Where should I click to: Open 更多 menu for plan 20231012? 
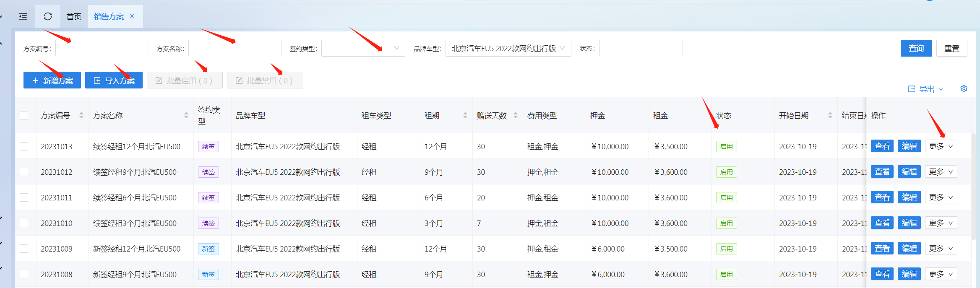pyautogui.click(x=941, y=172)
